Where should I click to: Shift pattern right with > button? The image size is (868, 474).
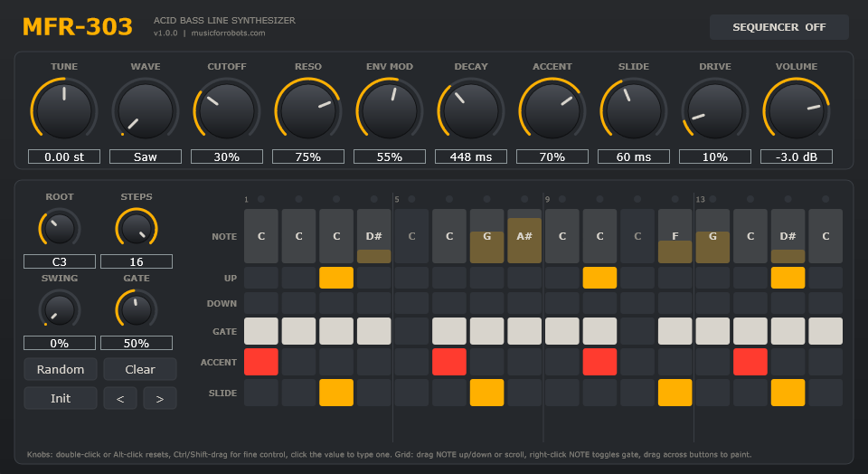[x=160, y=398]
